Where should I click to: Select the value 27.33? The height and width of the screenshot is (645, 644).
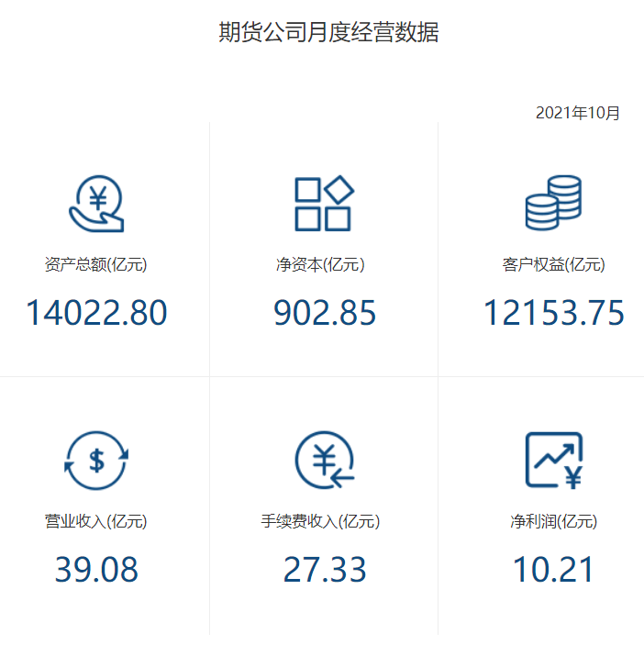click(x=325, y=570)
